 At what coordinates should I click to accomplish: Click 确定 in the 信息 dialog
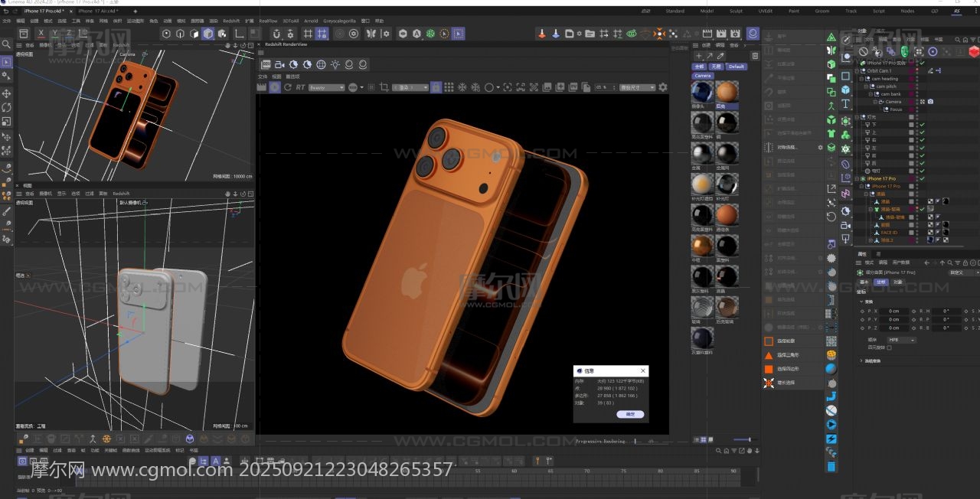(630, 414)
